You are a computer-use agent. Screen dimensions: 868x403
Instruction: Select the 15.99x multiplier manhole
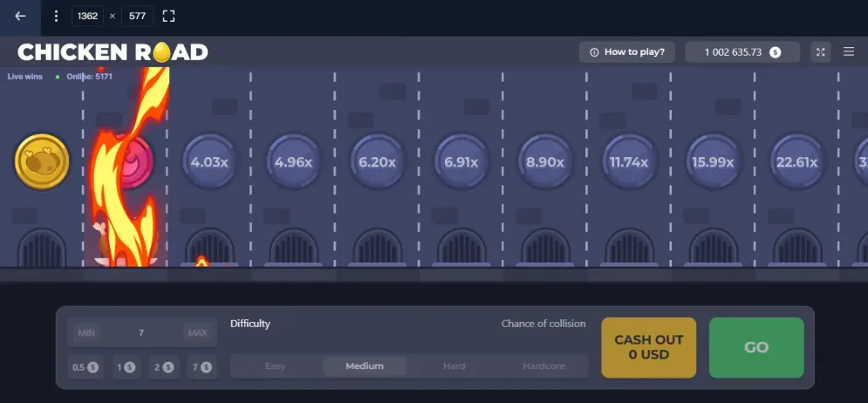point(713,162)
